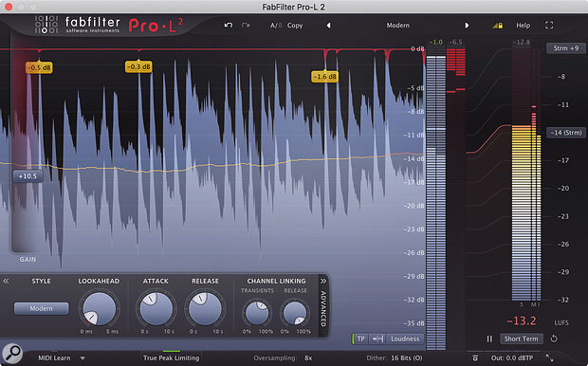The width and height of the screenshot is (588, 366).
Task: Click the undo arrow icon
Action: coord(229,25)
